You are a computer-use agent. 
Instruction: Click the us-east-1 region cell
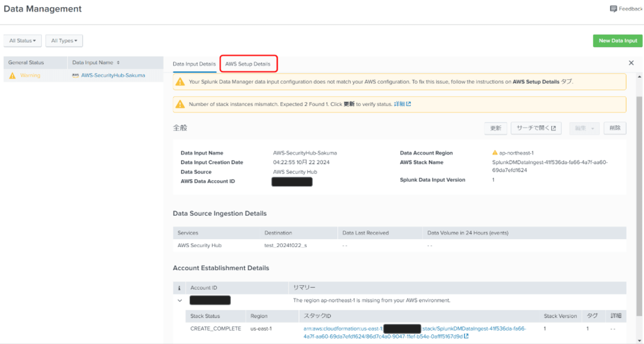coord(261,329)
